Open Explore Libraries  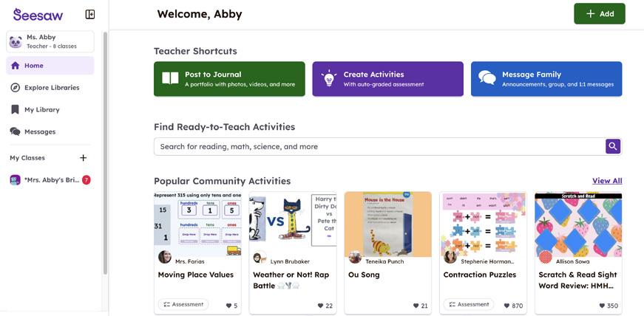(50, 88)
